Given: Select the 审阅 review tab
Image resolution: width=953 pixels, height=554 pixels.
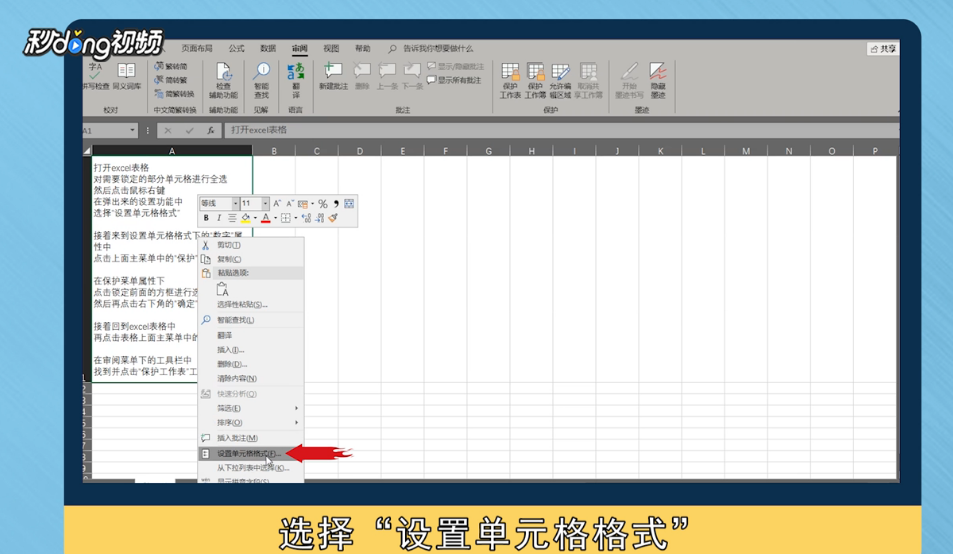Looking at the screenshot, I should pyautogui.click(x=300, y=48).
